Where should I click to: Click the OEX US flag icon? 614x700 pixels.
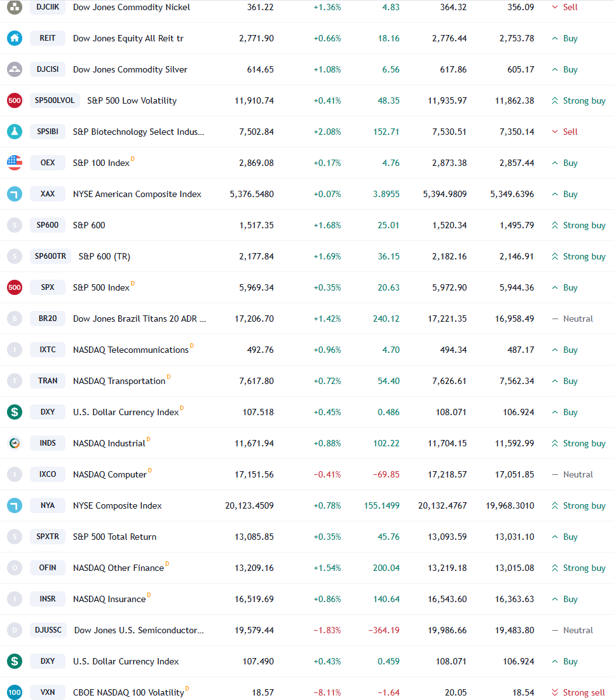click(15, 163)
